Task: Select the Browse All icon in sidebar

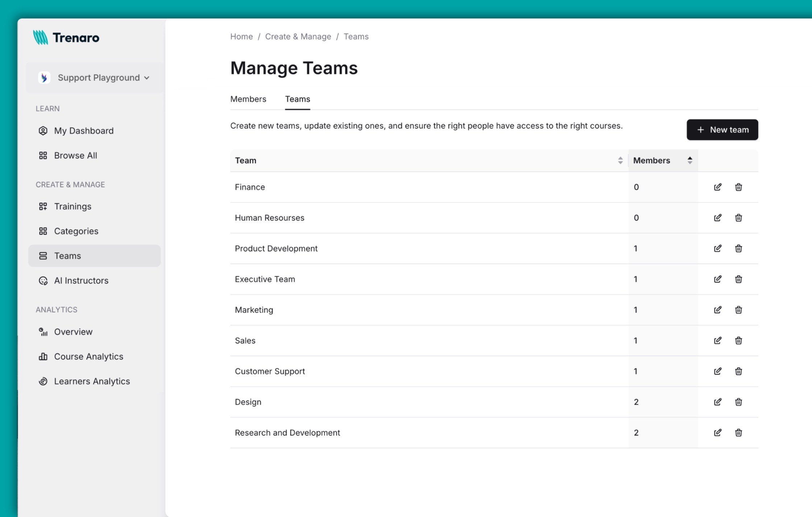Action: [x=43, y=155]
